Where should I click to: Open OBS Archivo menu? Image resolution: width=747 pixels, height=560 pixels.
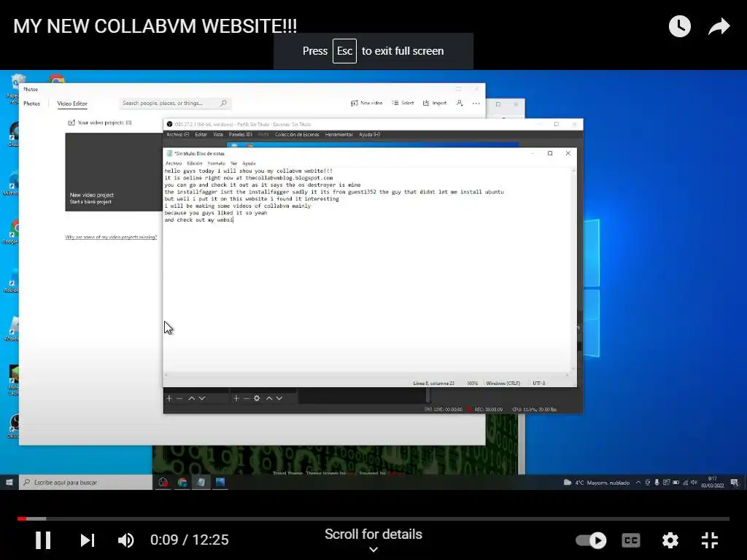[x=177, y=135]
